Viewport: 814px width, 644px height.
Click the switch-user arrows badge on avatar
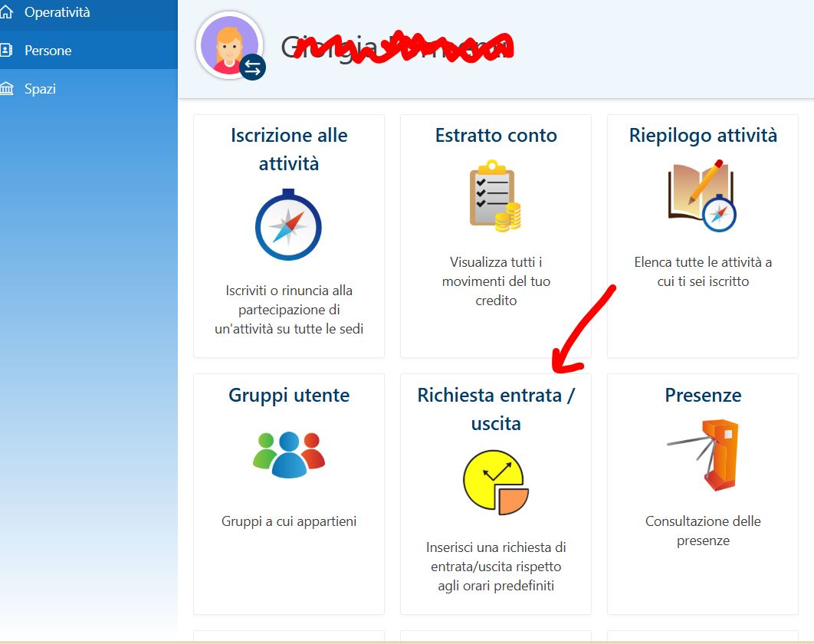(x=252, y=67)
